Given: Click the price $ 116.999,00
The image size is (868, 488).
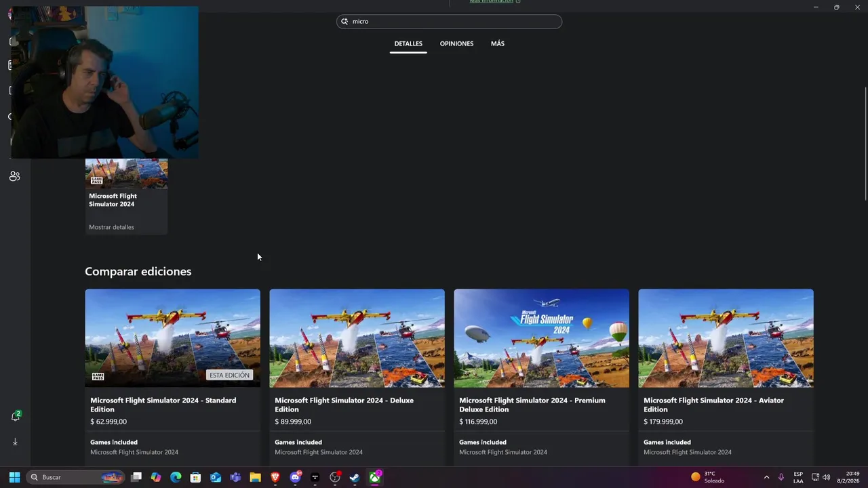Looking at the screenshot, I should pos(478,422).
